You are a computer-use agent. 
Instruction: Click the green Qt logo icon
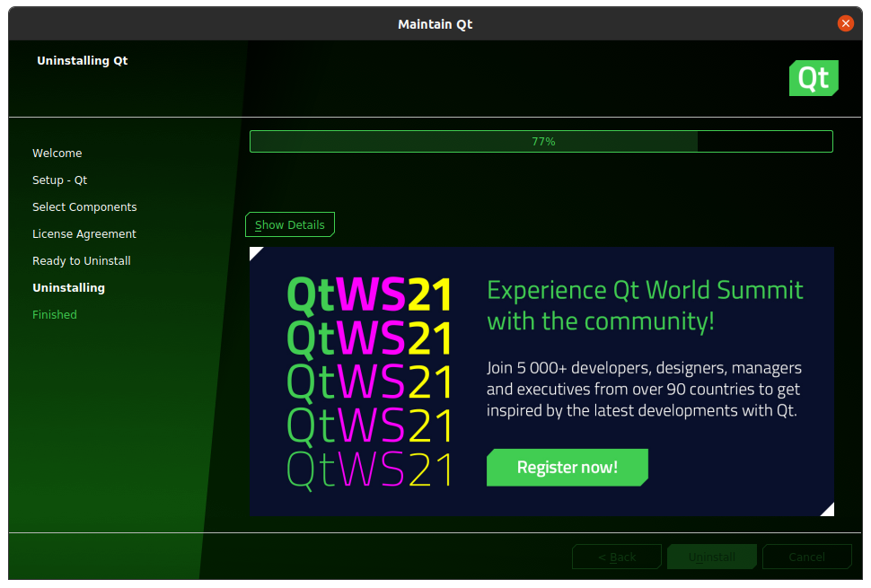[814, 78]
